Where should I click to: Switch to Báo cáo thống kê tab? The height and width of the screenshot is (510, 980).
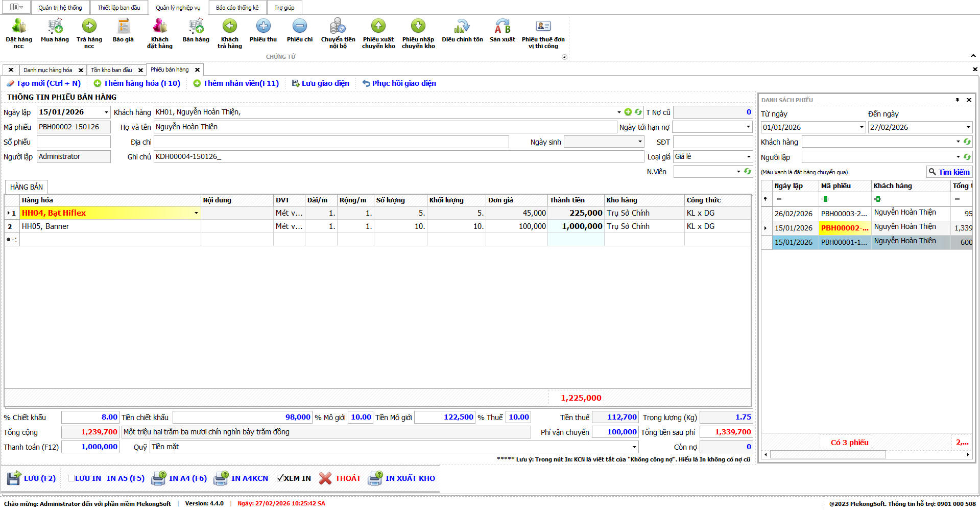(x=237, y=8)
